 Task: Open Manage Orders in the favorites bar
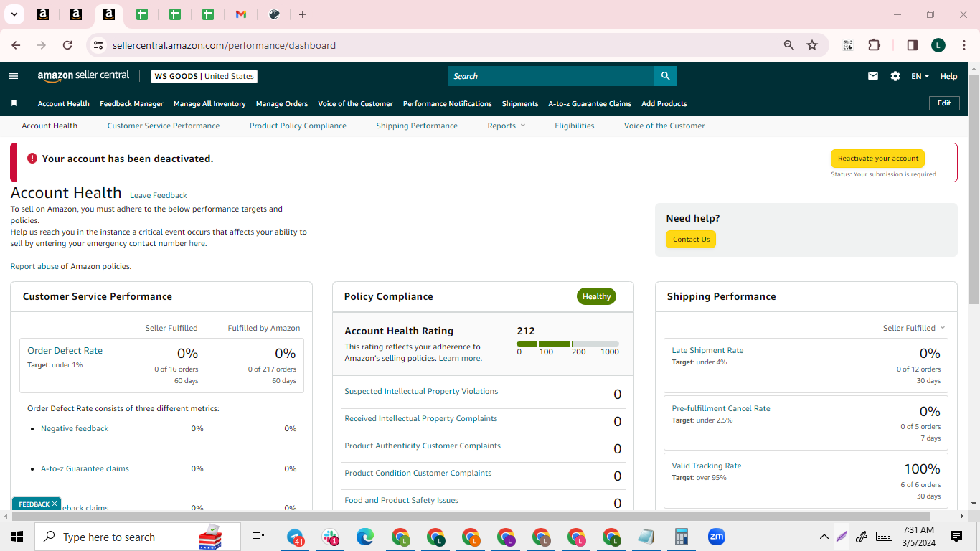[x=282, y=103]
